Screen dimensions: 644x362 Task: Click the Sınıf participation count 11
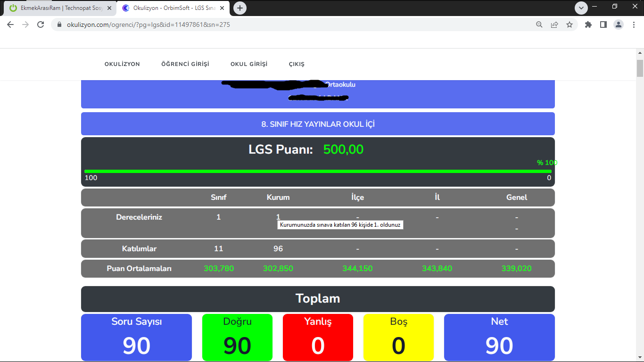(x=219, y=248)
